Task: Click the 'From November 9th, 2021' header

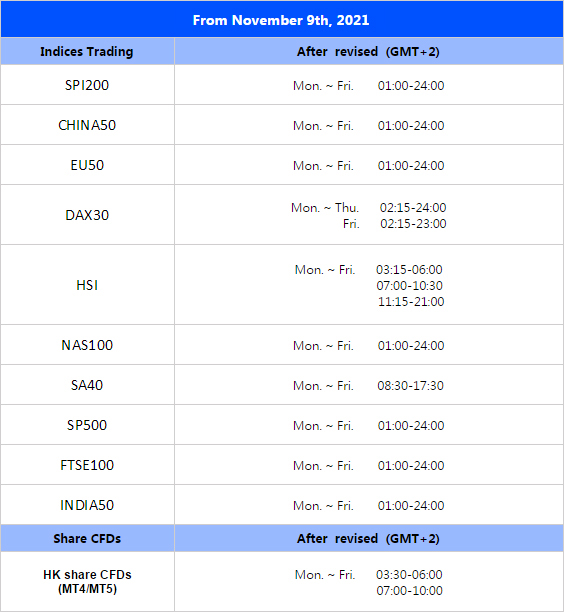Action: (281, 20)
